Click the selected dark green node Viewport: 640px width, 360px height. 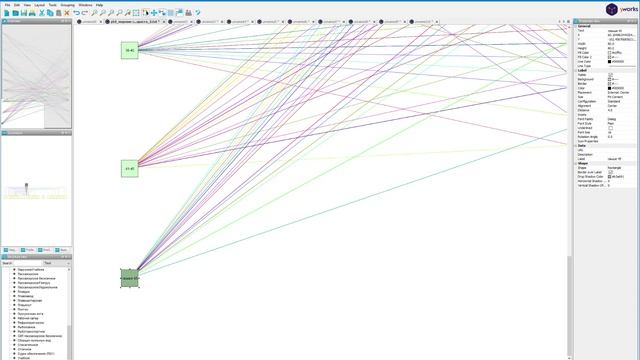coord(130,278)
